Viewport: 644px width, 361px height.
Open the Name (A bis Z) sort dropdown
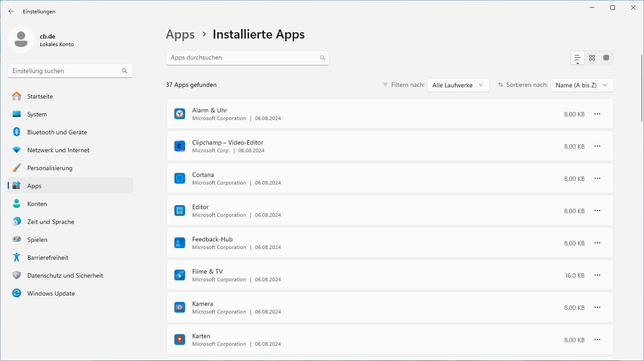click(582, 85)
